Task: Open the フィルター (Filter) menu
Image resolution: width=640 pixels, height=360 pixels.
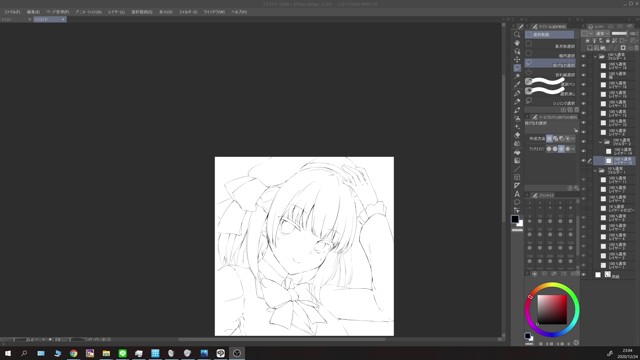Action: 188,12
